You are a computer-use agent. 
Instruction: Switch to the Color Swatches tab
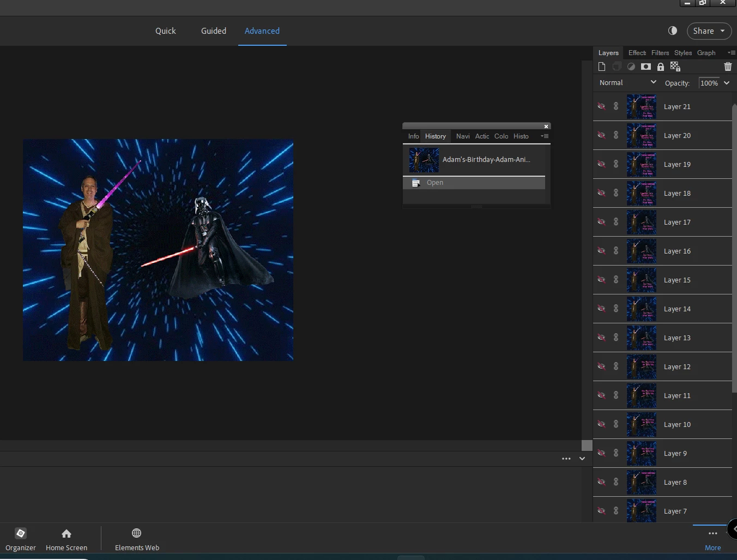(x=502, y=136)
